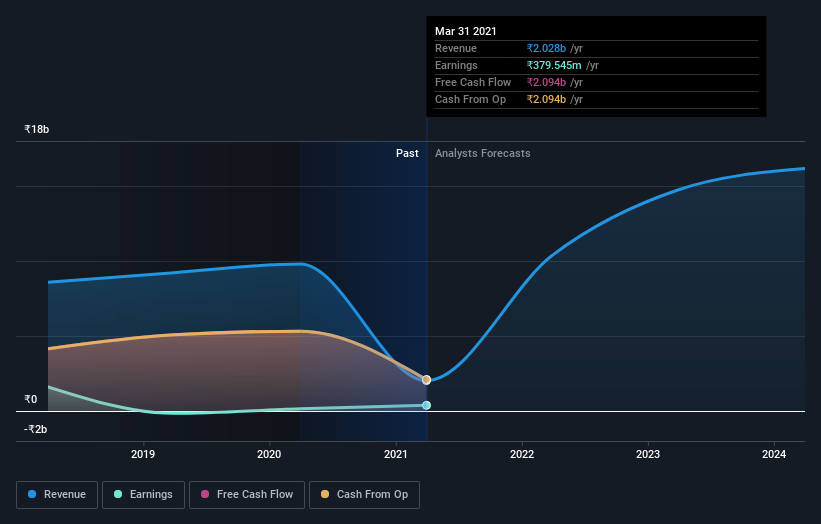Click the Cash From Op row label in tooltip
821x524 pixels.
coord(470,99)
